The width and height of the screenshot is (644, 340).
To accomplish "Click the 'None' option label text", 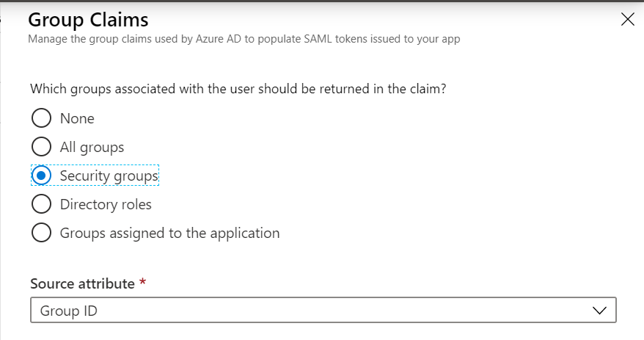I will pyautogui.click(x=77, y=118).
